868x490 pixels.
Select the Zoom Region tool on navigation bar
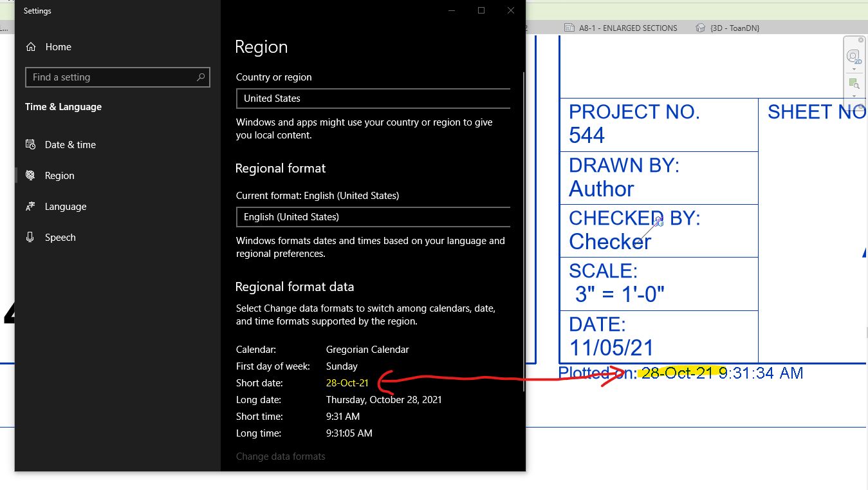click(854, 83)
